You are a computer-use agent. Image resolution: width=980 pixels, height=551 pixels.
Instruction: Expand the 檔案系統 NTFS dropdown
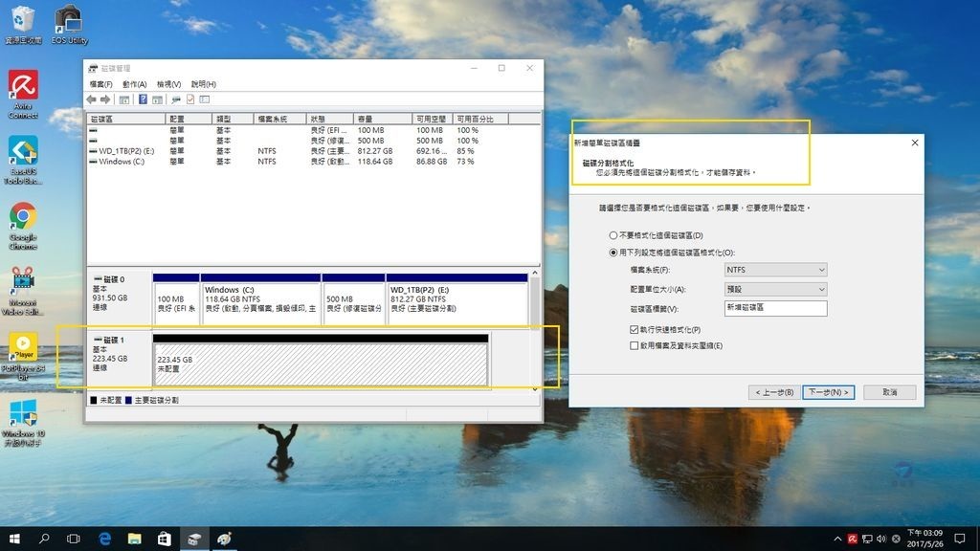[x=775, y=271]
